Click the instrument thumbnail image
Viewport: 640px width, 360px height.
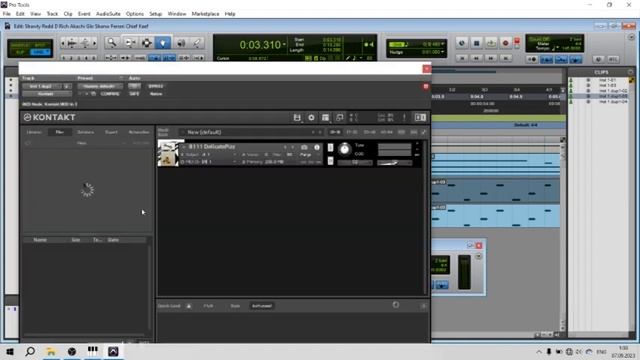click(x=169, y=153)
